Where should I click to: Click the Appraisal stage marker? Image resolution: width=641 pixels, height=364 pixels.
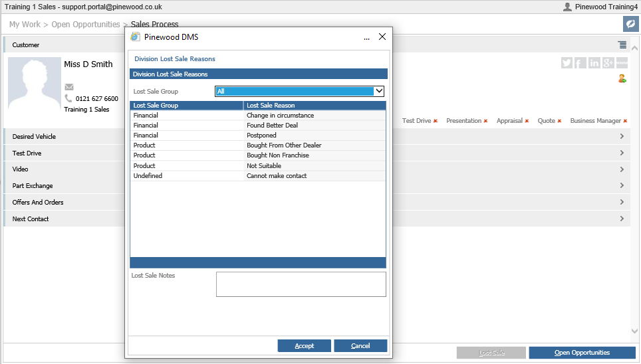click(513, 120)
